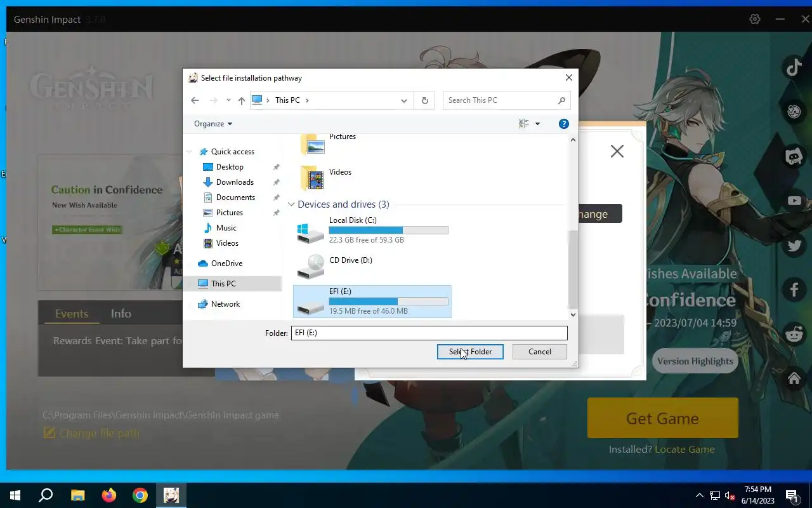Click the search magnifier in dialog
The image size is (812, 508).
[x=561, y=100]
